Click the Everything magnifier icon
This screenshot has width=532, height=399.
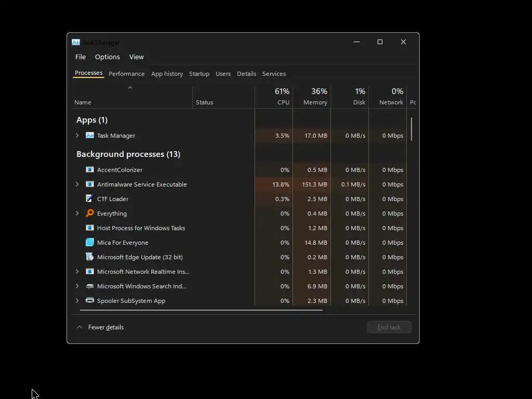89,213
